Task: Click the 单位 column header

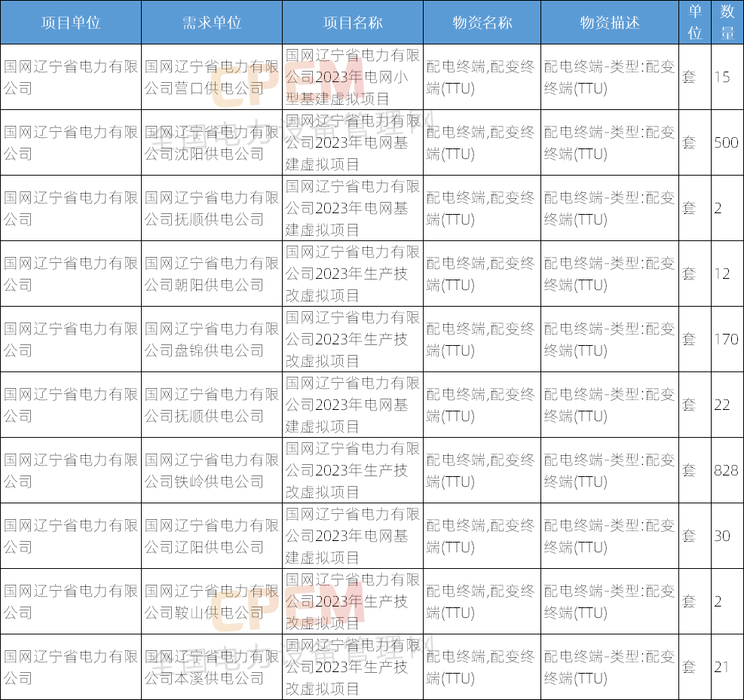Action: 694,23
